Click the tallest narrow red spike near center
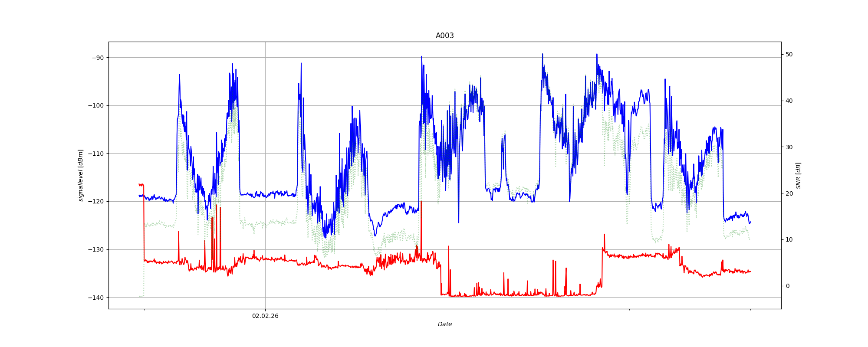This screenshot has width=868, height=347. (x=421, y=202)
